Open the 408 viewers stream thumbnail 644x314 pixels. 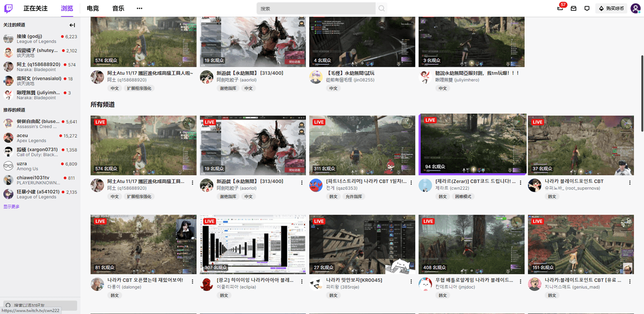pyautogui.click(x=471, y=245)
